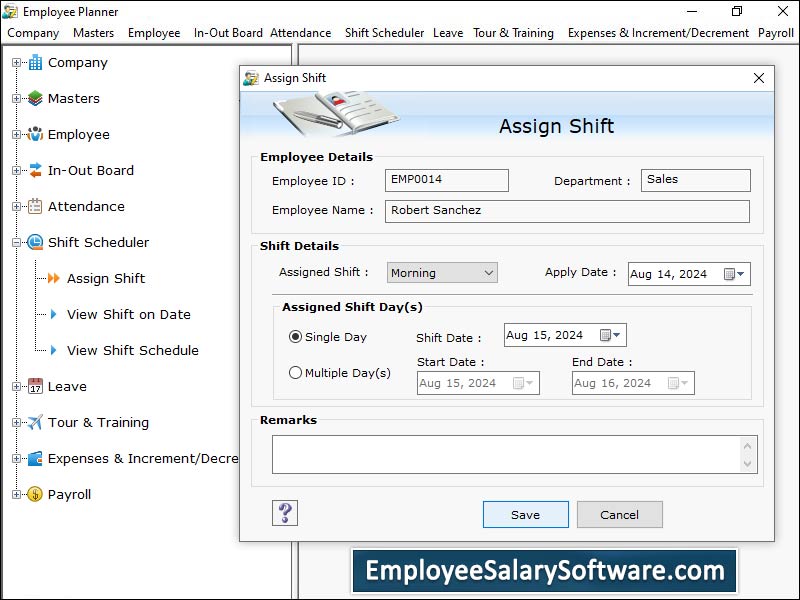Expand the Expenses & Increment tree node

[16, 458]
